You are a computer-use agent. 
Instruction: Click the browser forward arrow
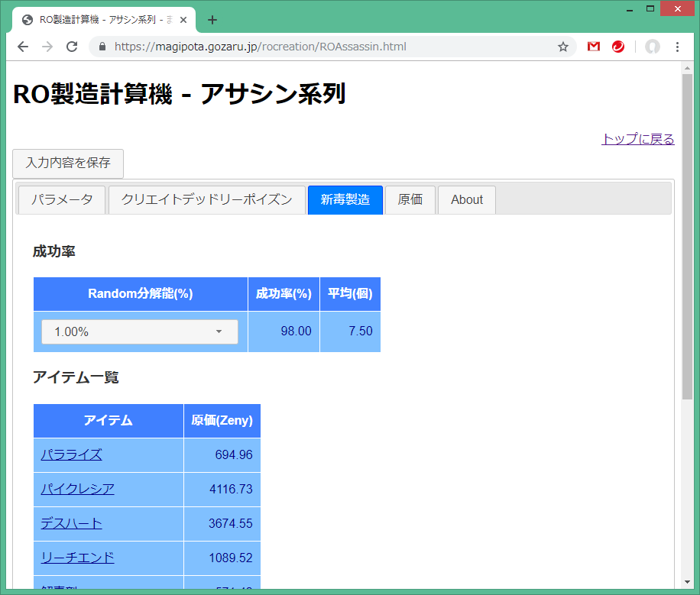47,47
